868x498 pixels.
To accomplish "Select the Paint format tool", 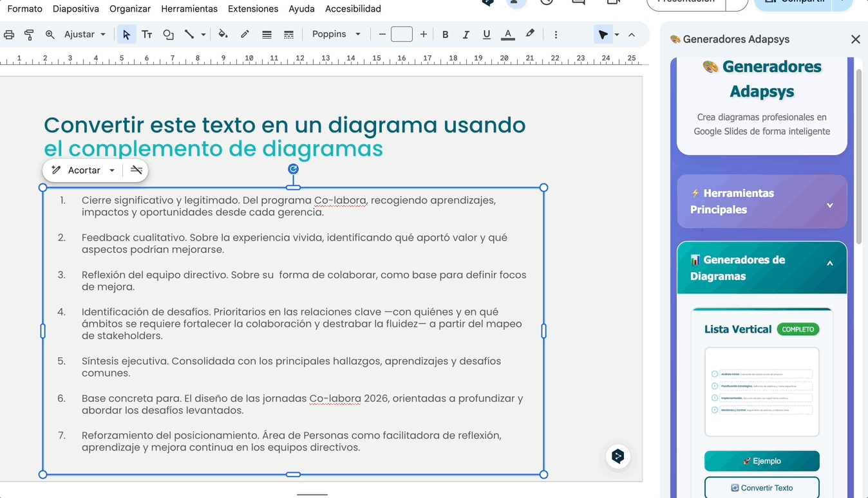I will (x=29, y=35).
